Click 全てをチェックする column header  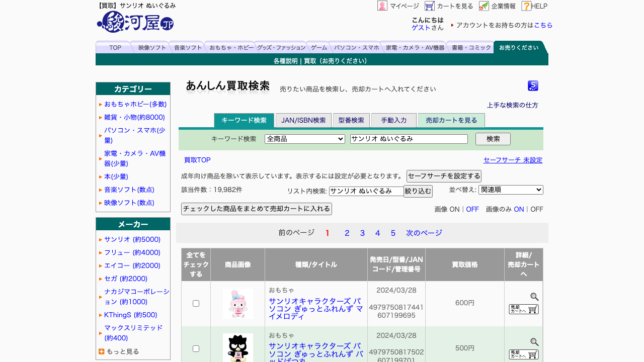[x=196, y=264]
